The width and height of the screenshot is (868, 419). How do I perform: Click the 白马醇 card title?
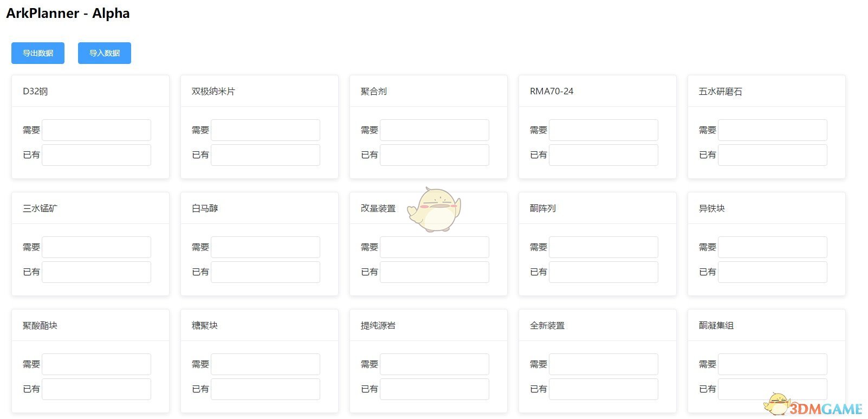pyautogui.click(x=205, y=208)
